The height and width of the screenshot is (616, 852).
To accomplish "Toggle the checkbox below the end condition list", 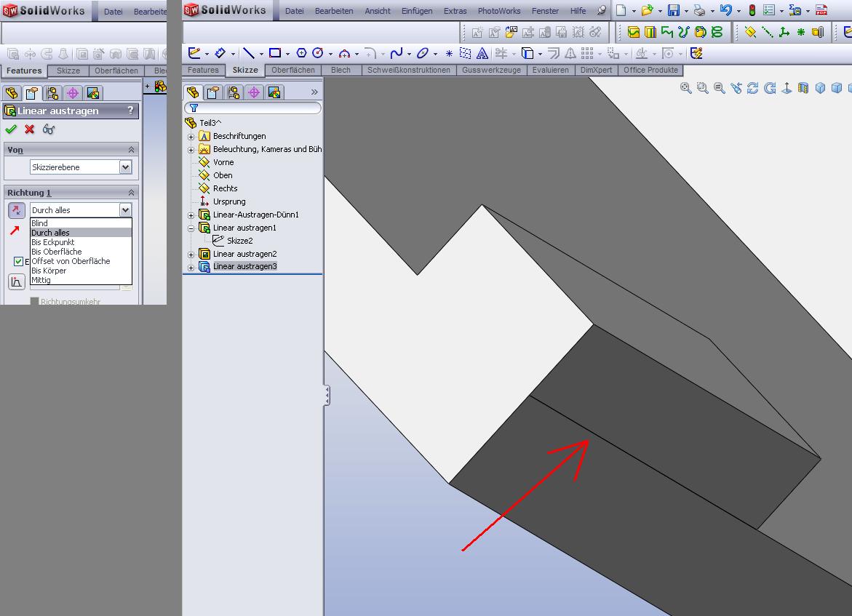I will point(19,262).
